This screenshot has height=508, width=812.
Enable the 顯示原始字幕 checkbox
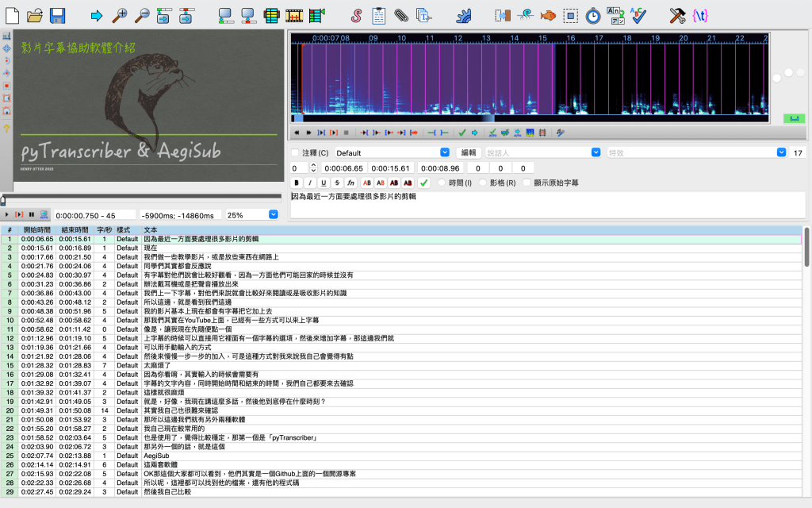[526, 183]
